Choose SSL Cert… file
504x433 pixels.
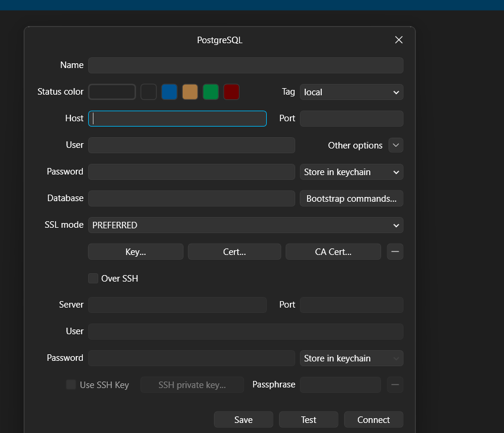[234, 252]
